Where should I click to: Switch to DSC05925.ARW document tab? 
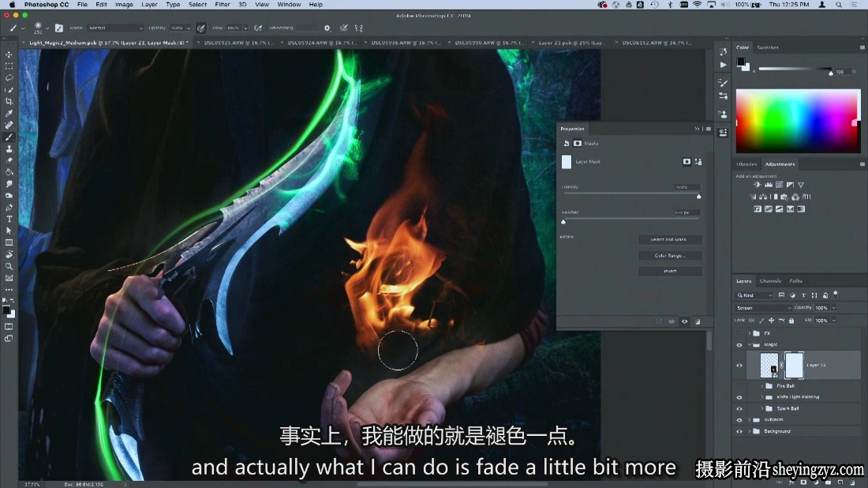tap(238, 43)
